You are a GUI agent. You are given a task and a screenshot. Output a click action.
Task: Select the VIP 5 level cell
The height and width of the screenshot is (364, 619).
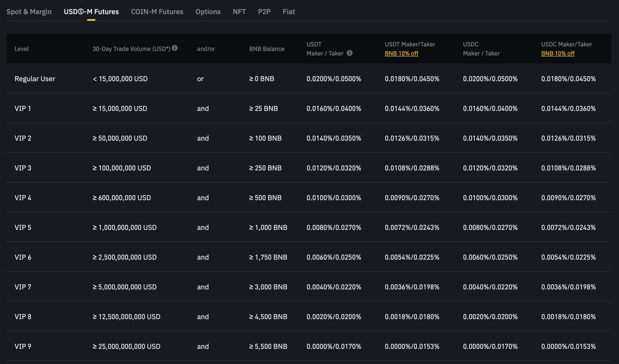click(23, 227)
